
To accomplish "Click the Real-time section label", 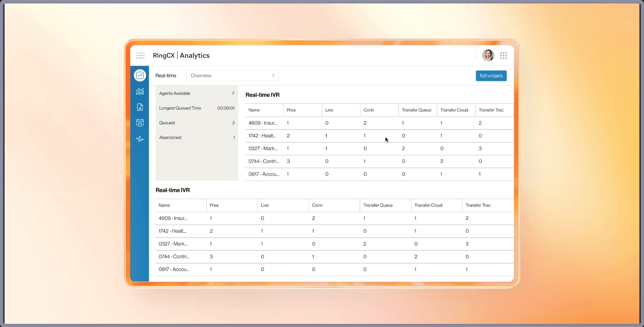I will point(166,76).
